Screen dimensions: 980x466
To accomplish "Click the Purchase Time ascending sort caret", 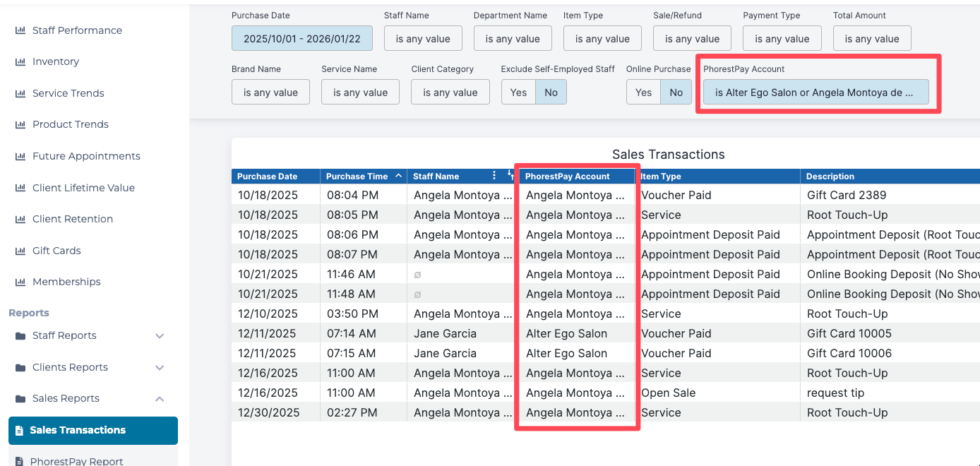I will 398,176.
